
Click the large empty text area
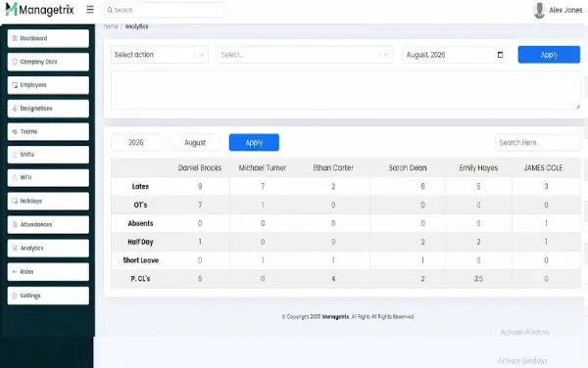346,90
